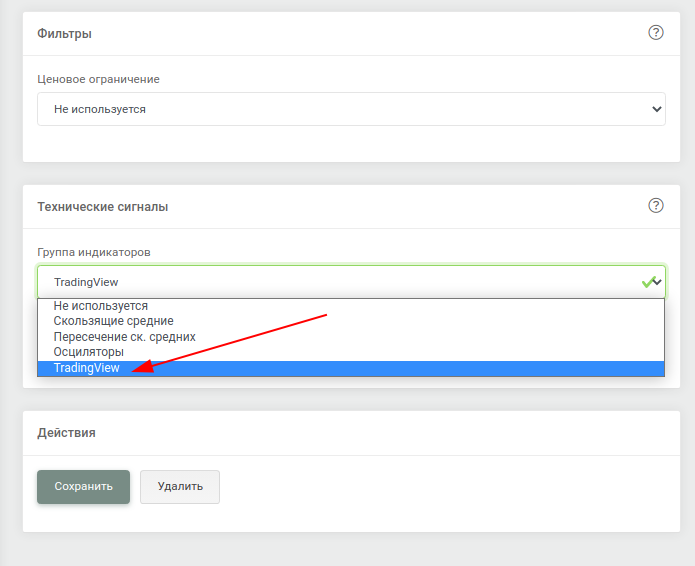Image resolution: width=695 pixels, height=566 pixels.
Task: Click the Действия section heading
Action: click(66, 433)
